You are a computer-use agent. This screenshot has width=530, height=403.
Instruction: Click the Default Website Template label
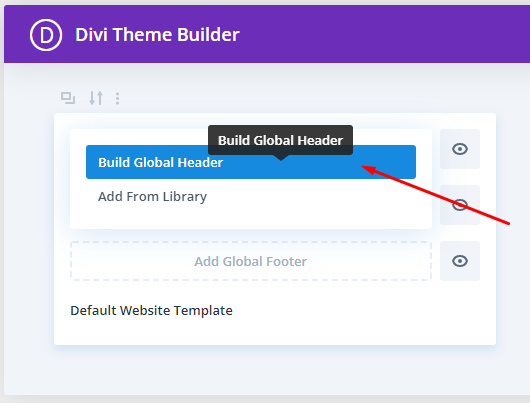click(x=151, y=310)
